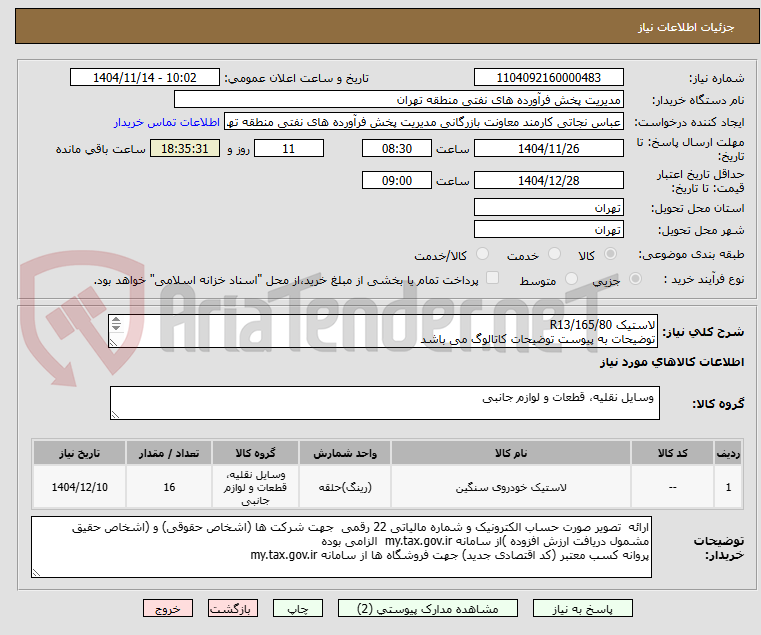Click the شماره نیاز field 1104092160000483
The width and height of the screenshot is (761, 635).
tap(548, 78)
